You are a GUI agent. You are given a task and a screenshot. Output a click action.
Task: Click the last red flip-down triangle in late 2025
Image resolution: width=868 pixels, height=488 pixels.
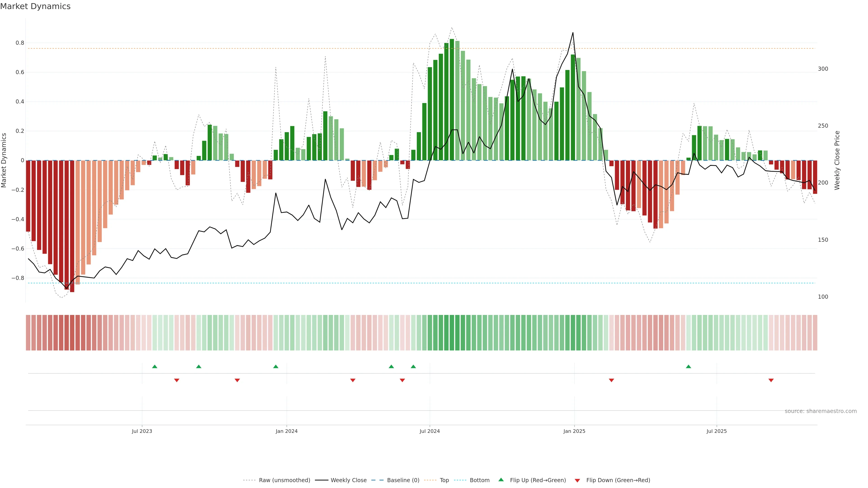(x=771, y=380)
